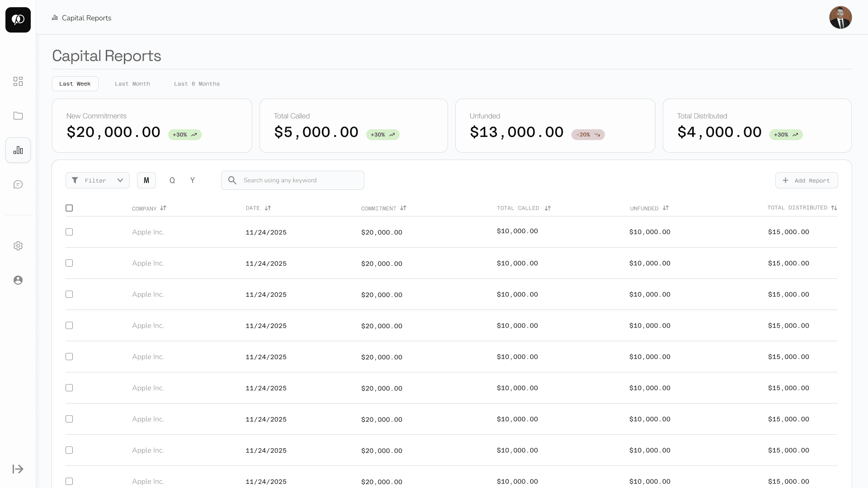868x488 pixels.
Task: Open the chat messages sidebar icon
Action: (x=18, y=184)
